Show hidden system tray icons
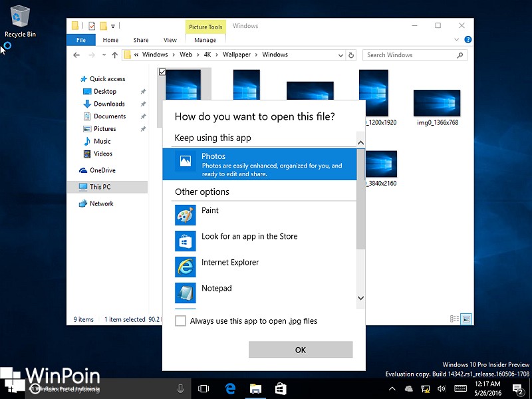532x399 pixels. point(392,389)
